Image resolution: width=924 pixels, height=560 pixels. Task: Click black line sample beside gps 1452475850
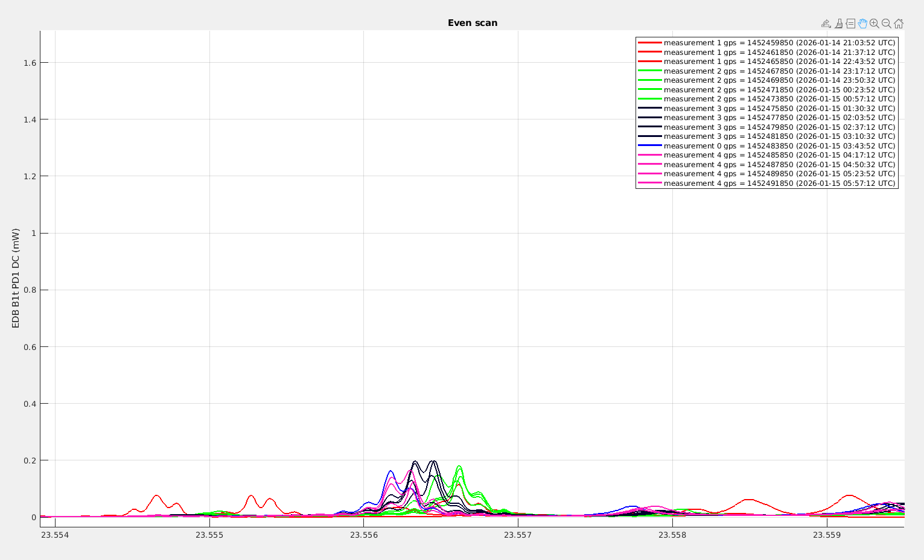650,109
